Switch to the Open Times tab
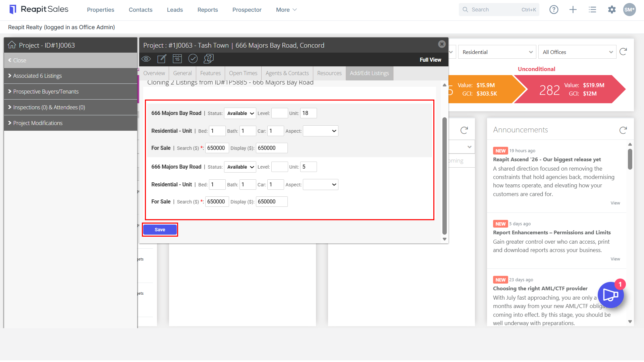 pyautogui.click(x=243, y=73)
